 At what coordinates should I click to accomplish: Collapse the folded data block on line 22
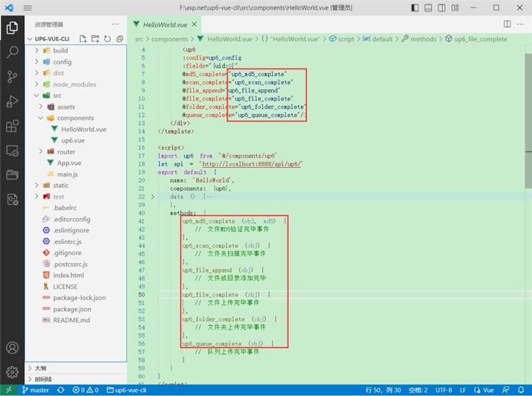click(x=153, y=196)
